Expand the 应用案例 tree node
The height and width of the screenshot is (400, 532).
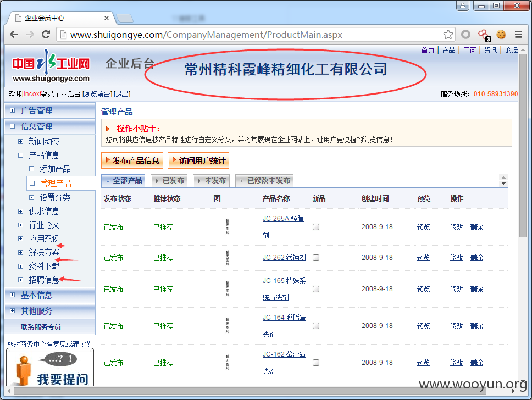coord(21,239)
